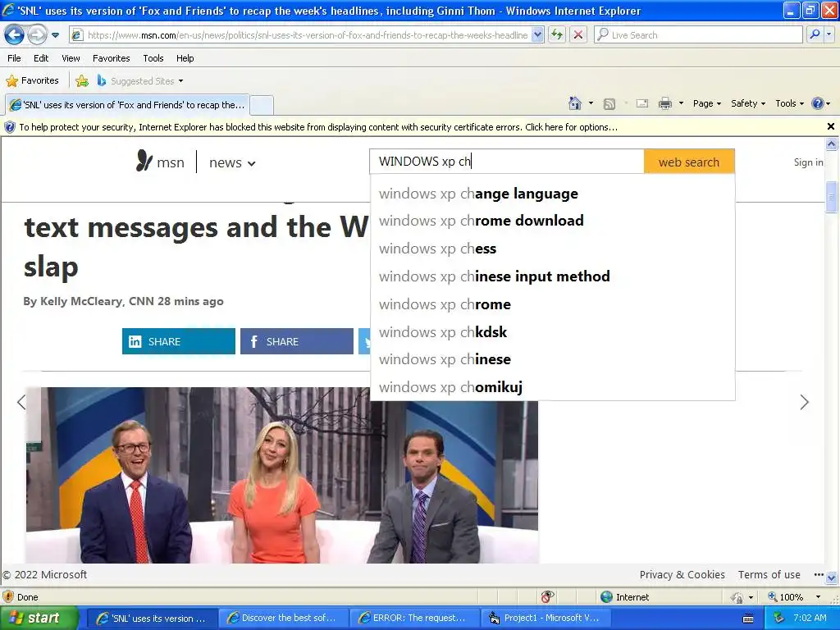Click the RSS feeds icon
This screenshot has height=630, width=840.
coord(609,104)
